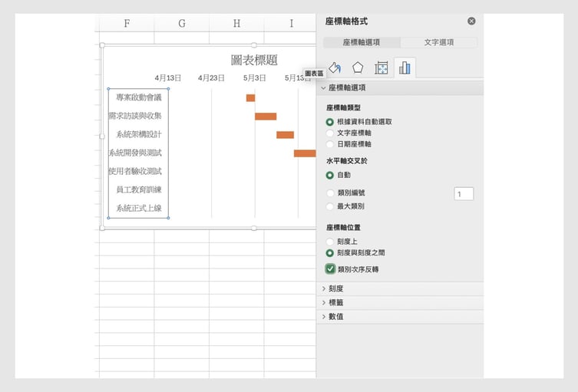Expand the 數值 section
The height and width of the screenshot is (392, 578).
click(x=400, y=317)
